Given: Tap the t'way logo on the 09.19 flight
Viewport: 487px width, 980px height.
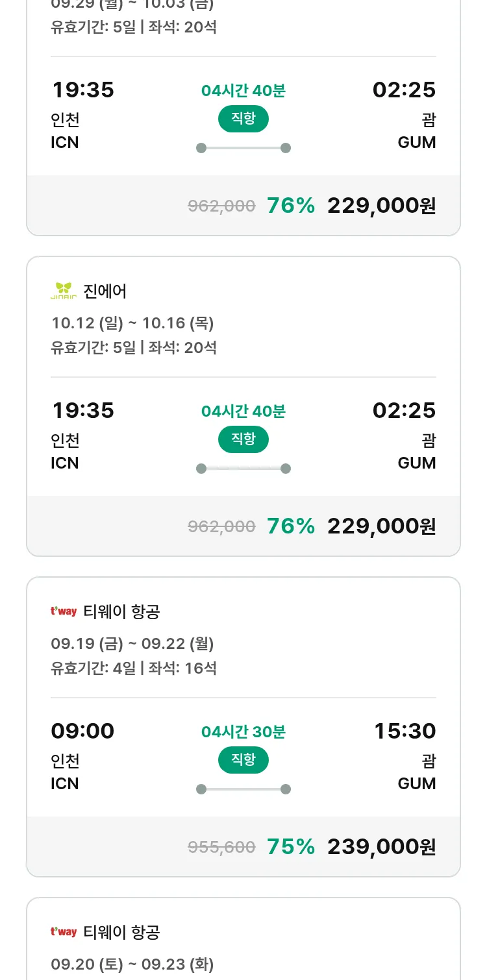Looking at the screenshot, I should tap(64, 611).
